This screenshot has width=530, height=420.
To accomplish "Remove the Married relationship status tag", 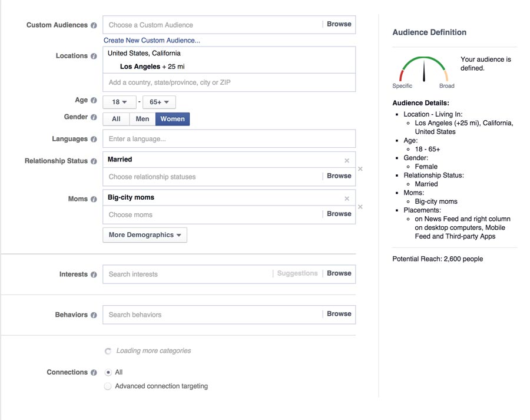I will click(x=347, y=161).
